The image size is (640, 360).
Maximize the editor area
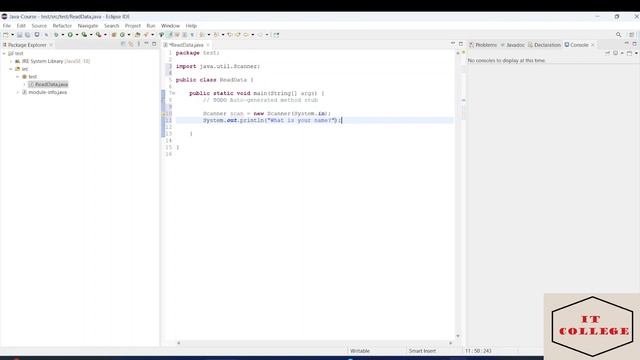coord(461,44)
